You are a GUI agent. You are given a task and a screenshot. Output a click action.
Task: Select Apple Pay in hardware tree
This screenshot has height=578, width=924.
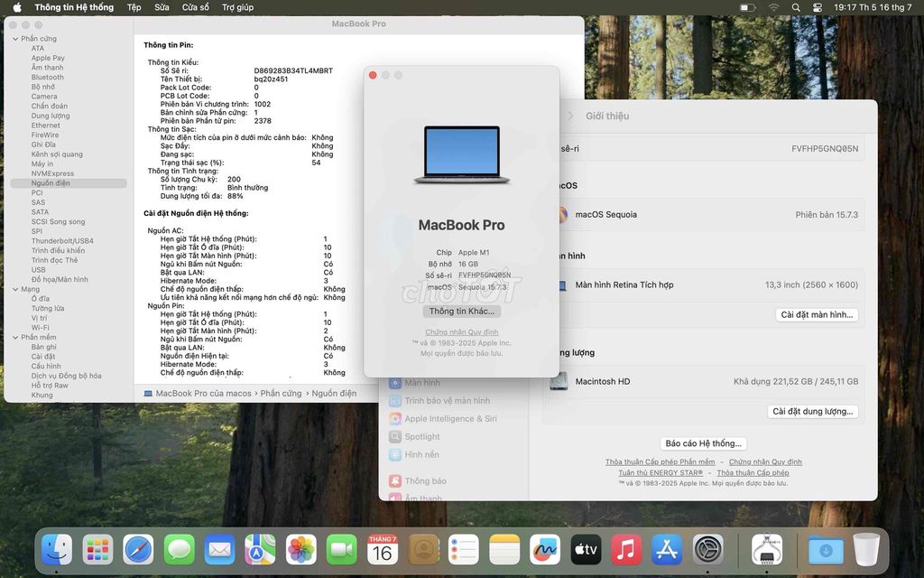(48, 58)
